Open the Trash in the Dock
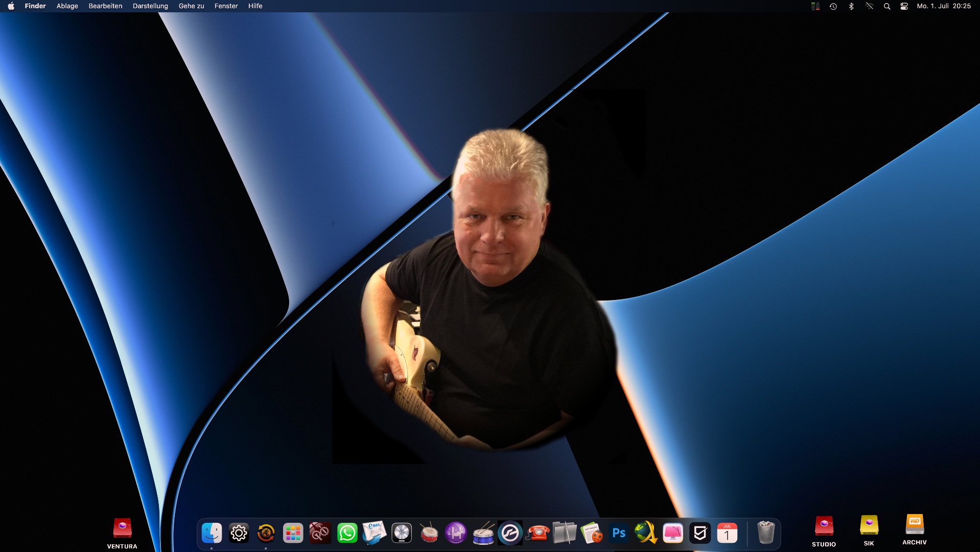The height and width of the screenshot is (552, 980). (x=765, y=533)
